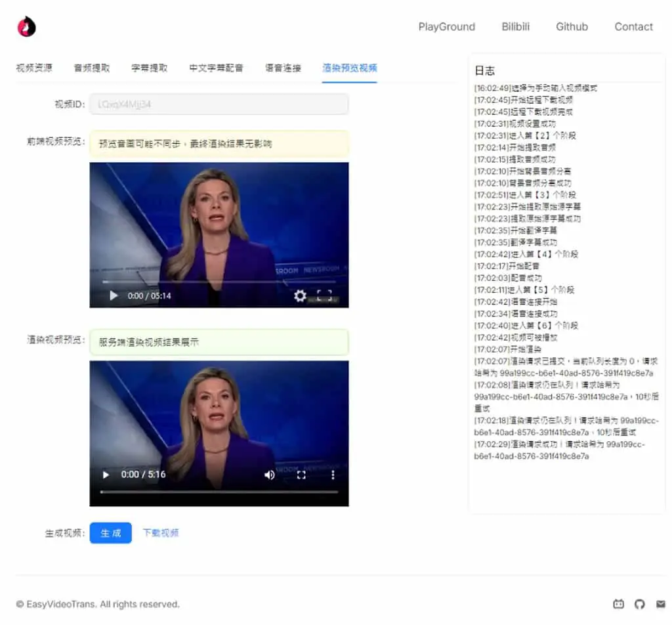
Task: Click the 下载视频 link
Action: [x=161, y=533]
